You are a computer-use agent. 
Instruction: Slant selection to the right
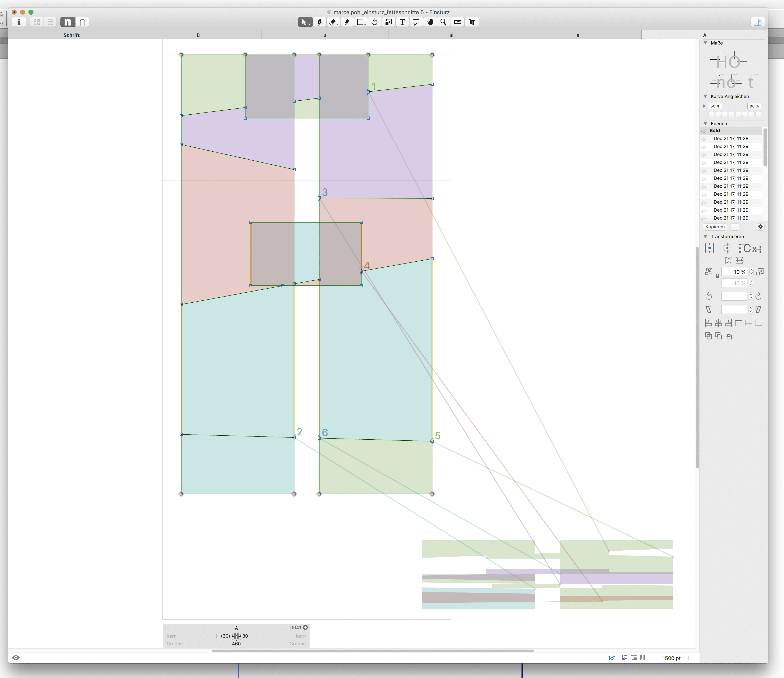(758, 310)
